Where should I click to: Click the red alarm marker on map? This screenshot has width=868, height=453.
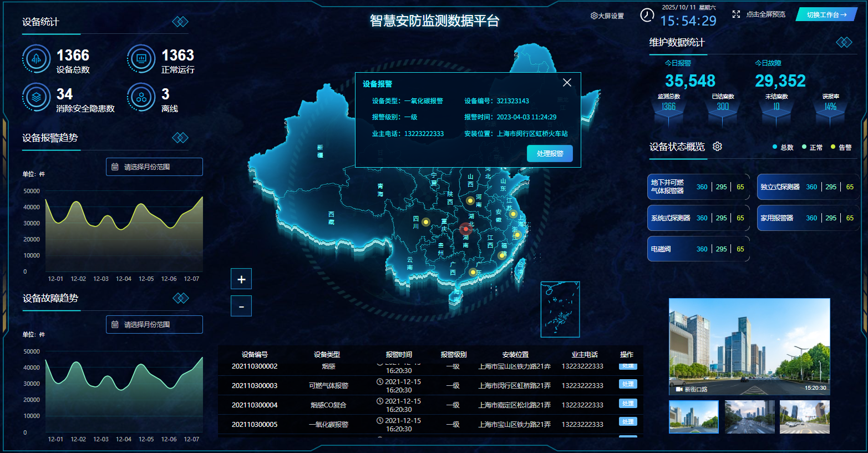tap(465, 229)
